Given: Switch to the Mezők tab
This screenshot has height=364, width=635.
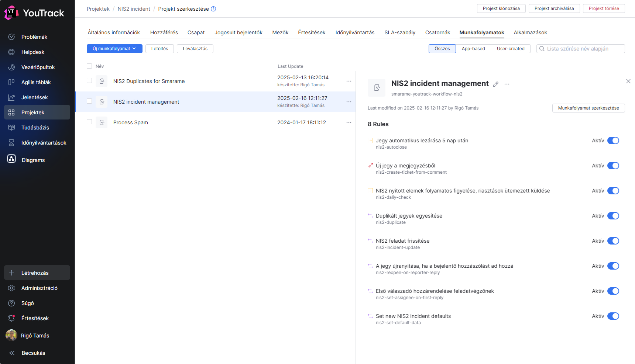Looking at the screenshot, I should pyautogui.click(x=280, y=32).
